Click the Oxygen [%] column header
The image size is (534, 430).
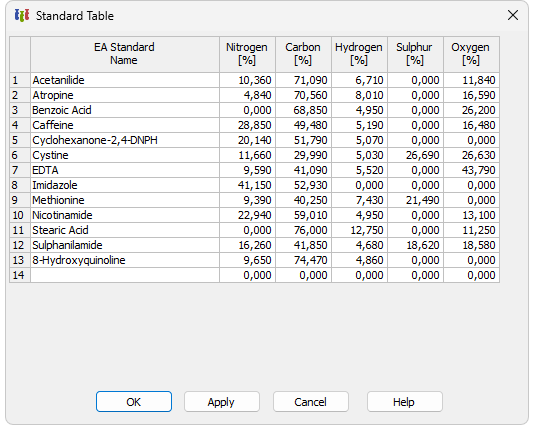pyautogui.click(x=471, y=54)
